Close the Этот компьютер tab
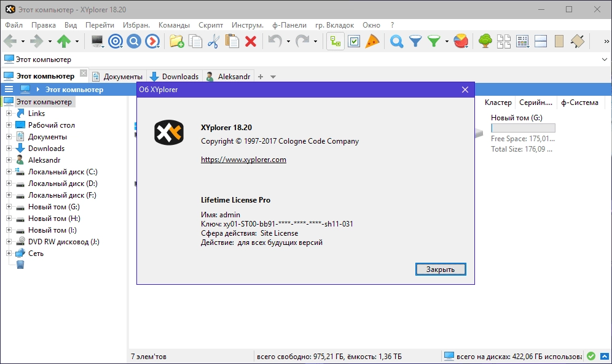 point(83,73)
